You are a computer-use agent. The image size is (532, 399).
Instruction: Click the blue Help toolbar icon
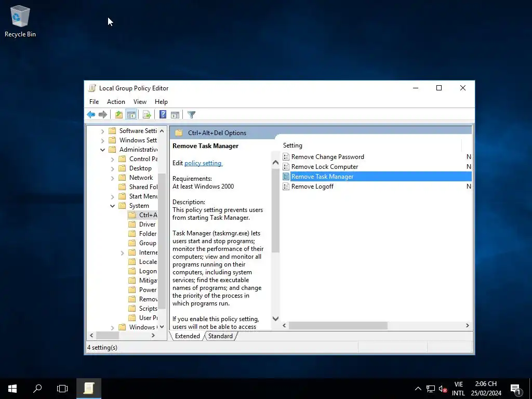coord(163,115)
